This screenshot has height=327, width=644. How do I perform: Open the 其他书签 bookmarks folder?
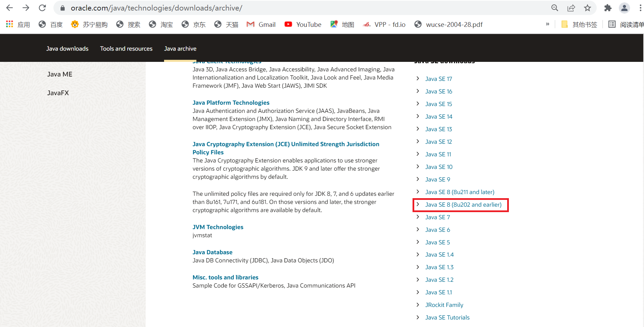(x=579, y=24)
